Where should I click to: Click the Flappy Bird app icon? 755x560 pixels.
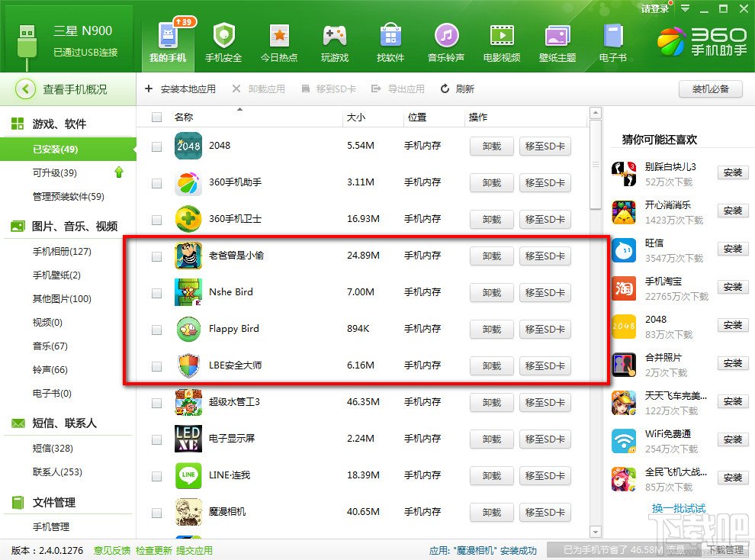188,330
